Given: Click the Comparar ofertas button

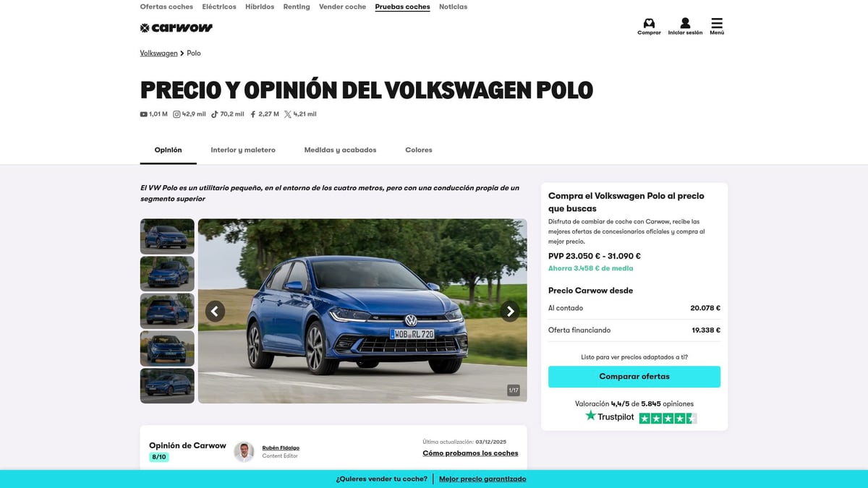Looking at the screenshot, I should 634,377.
